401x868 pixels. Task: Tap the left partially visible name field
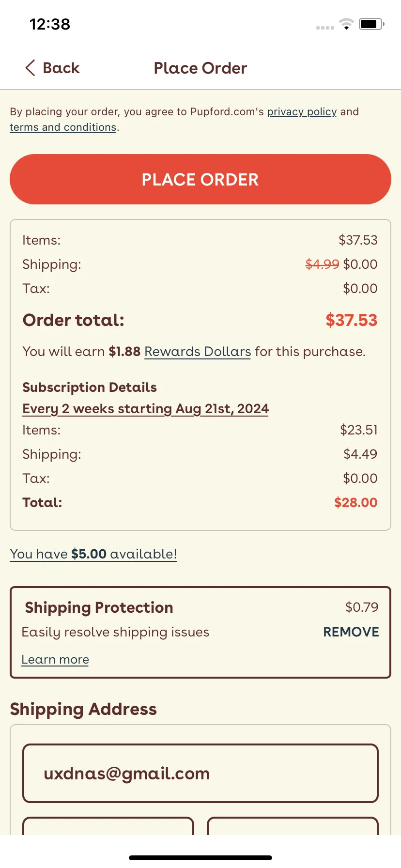coord(108,826)
